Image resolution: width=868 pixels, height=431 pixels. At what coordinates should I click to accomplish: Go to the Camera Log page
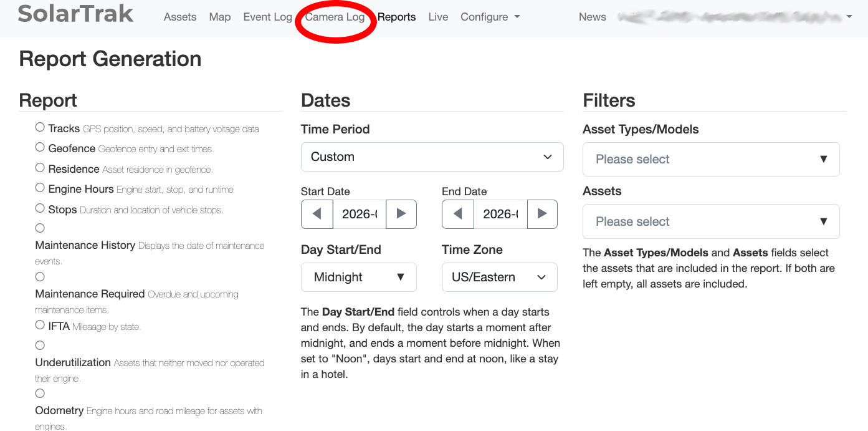(335, 17)
